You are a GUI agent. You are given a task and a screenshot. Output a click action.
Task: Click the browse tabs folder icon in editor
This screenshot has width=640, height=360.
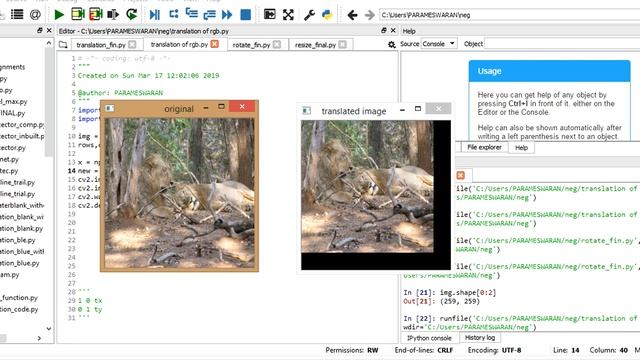click(x=63, y=44)
